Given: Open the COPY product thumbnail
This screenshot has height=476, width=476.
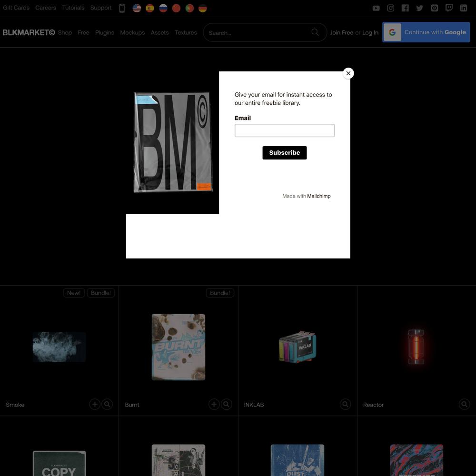Looking at the screenshot, I should (x=59, y=463).
